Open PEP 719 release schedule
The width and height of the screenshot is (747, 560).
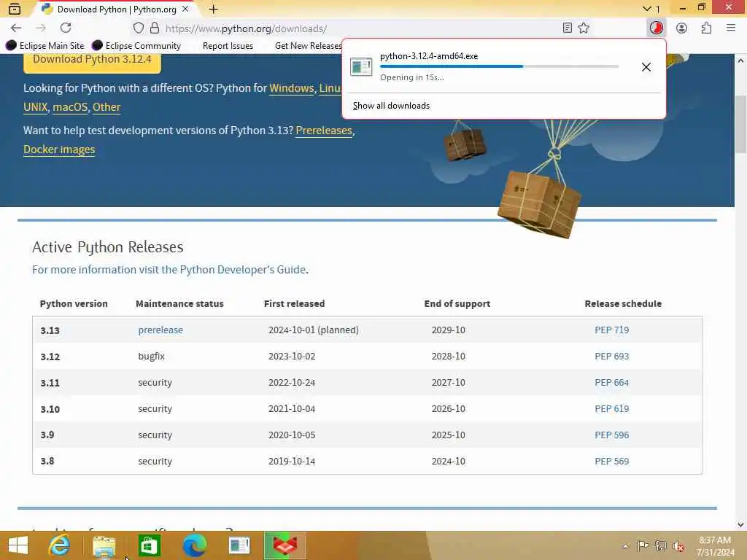612,330
